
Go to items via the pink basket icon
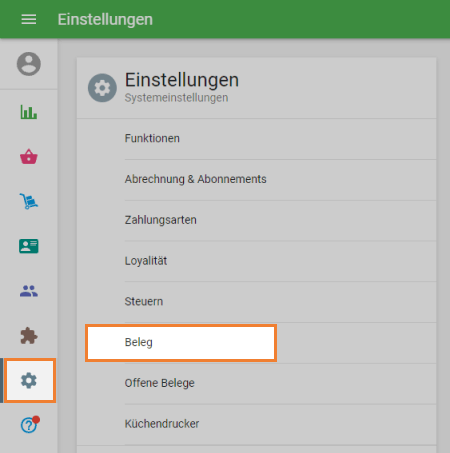click(x=29, y=156)
